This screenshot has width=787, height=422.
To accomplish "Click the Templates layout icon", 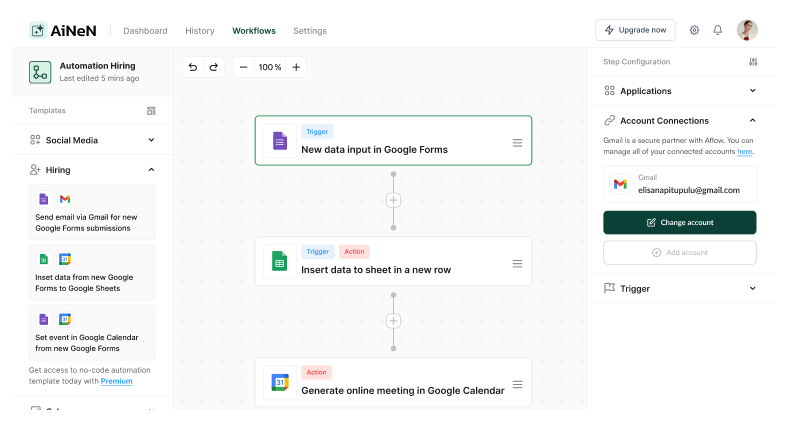I will tap(151, 111).
